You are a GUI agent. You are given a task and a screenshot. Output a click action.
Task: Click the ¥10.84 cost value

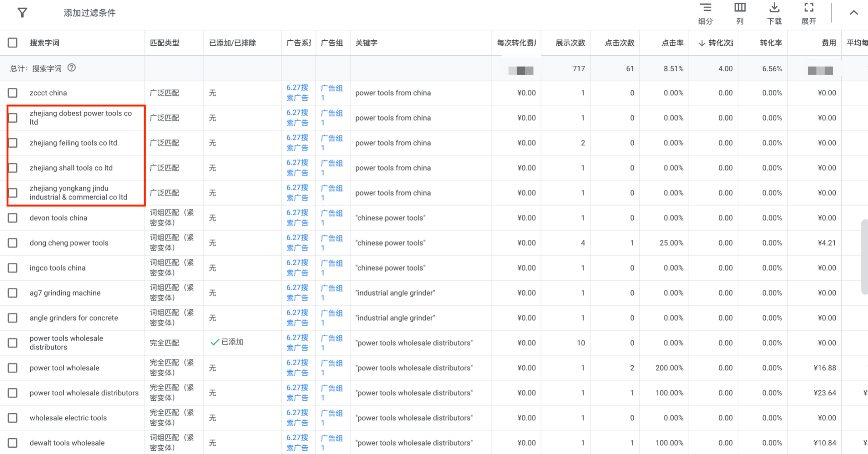tap(825, 443)
